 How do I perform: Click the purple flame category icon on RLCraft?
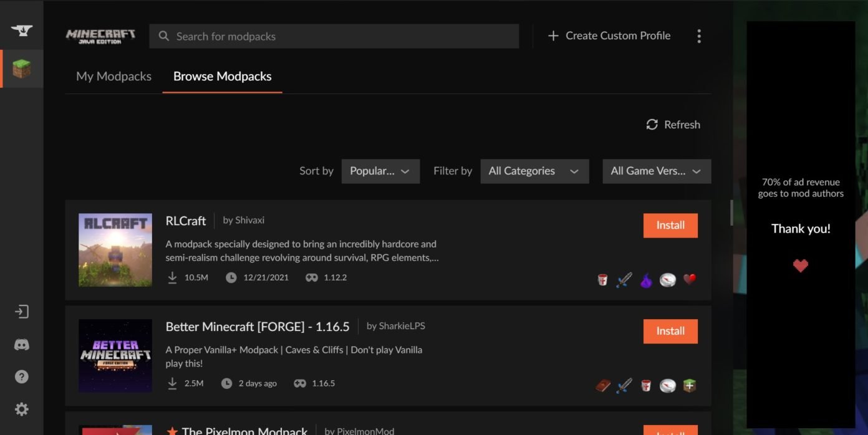pos(646,280)
